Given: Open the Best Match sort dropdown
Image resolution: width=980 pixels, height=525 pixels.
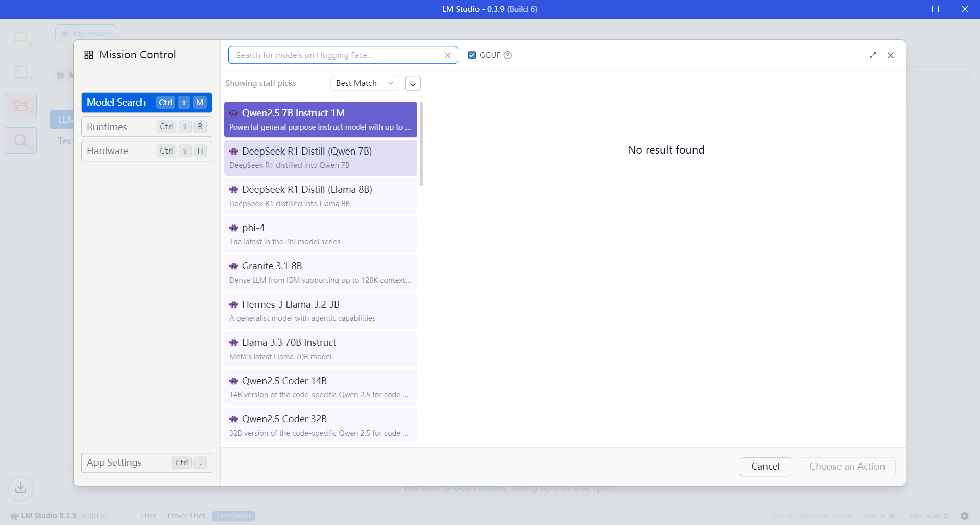Looking at the screenshot, I should 365,83.
